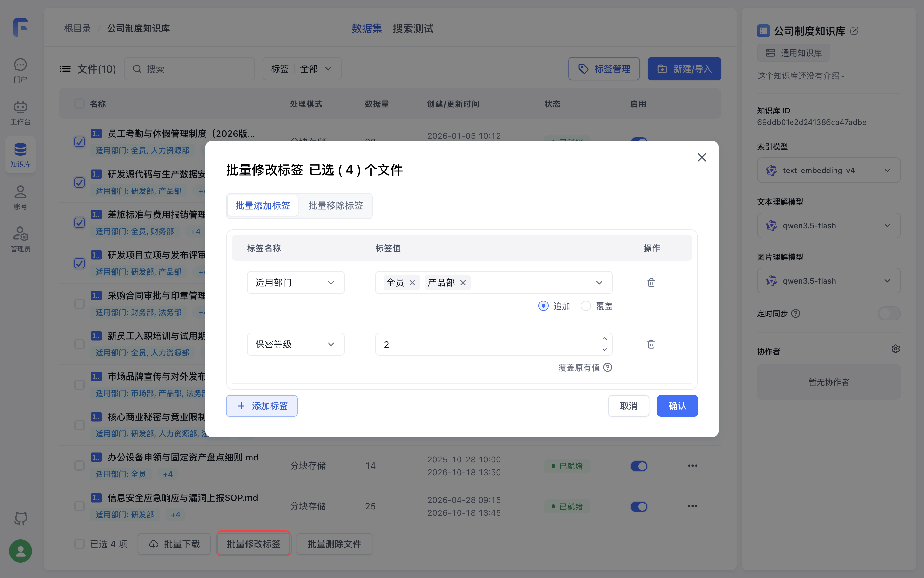This screenshot has width=924, height=578.
Task: Open the 标签 全部 filter dropdown
Action: coord(302,69)
